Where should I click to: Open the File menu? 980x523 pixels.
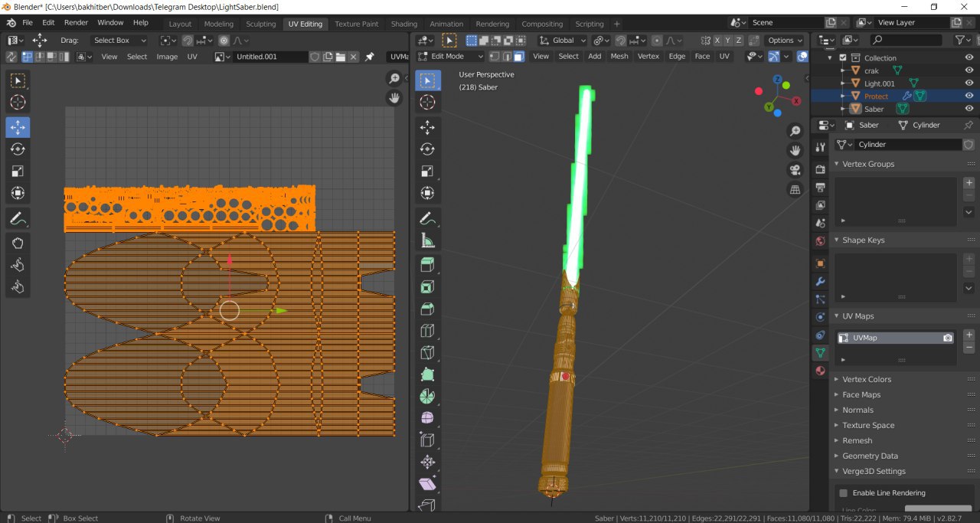point(28,23)
